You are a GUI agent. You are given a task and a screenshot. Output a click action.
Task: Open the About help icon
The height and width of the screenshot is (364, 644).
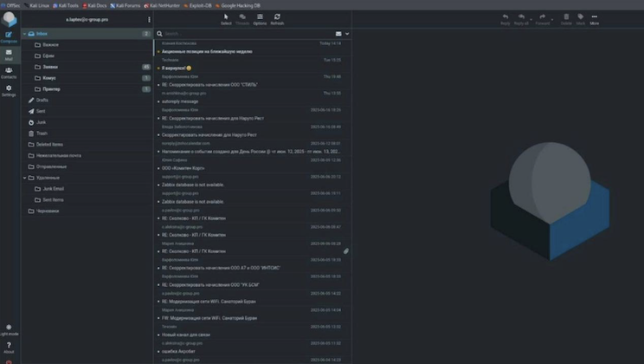point(9,348)
